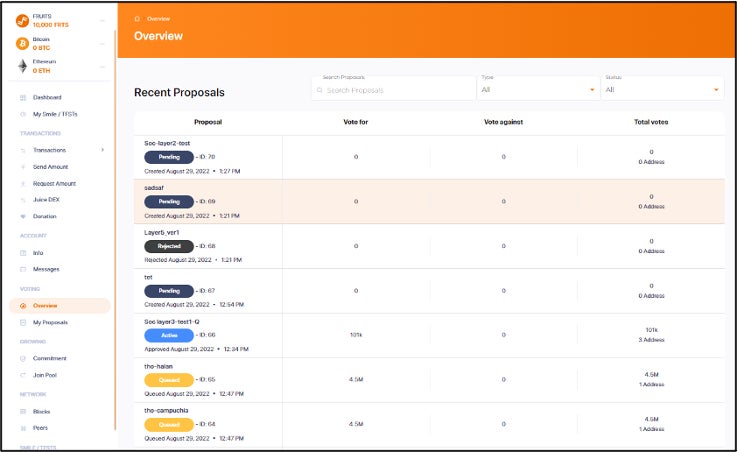Click the Bitcoin coin icon
This screenshot has height=452, width=738.
pos(22,43)
